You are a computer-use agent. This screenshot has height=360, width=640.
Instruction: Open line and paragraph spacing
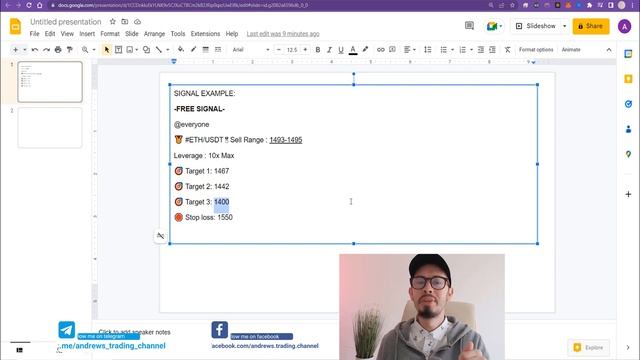tap(427, 50)
